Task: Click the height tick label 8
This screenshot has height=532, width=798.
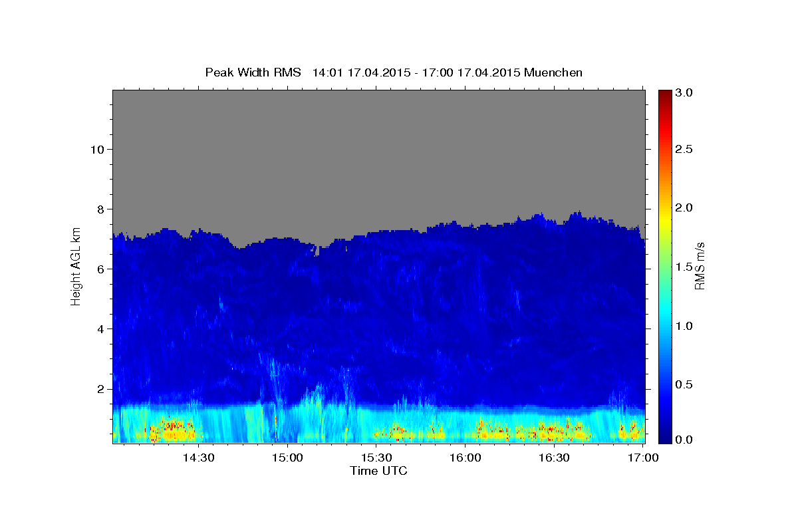Action: coord(100,209)
